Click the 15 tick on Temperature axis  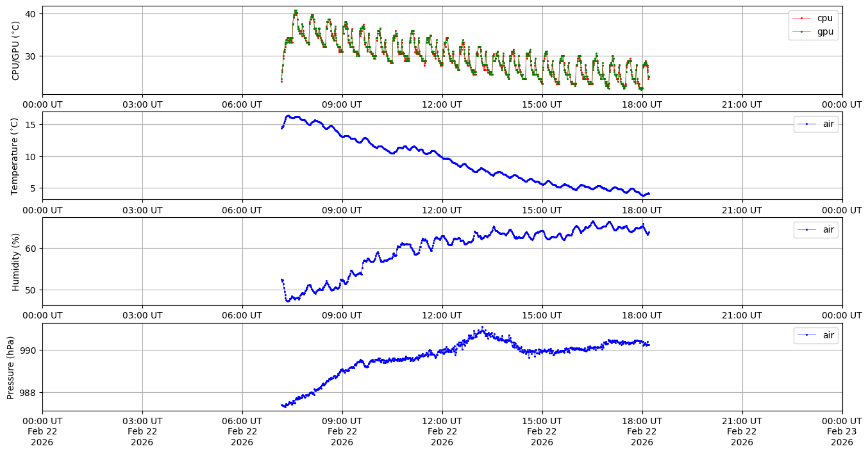30,125
